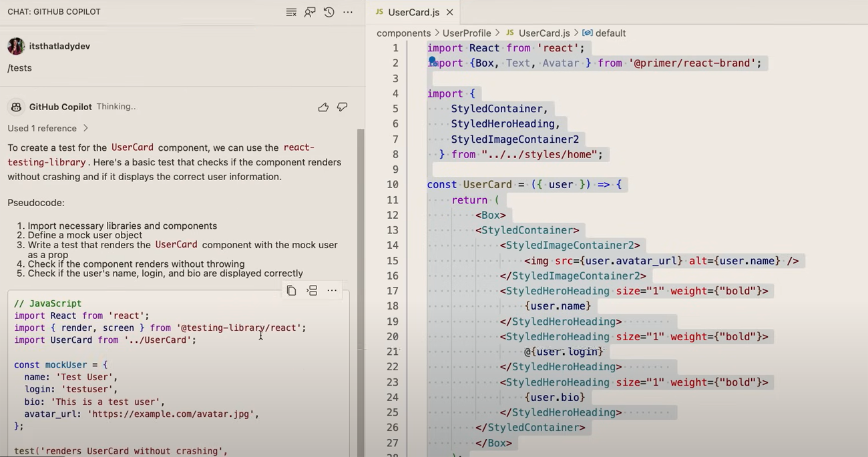Give thumbs up to Copilot response
The height and width of the screenshot is (457, 868).
click(x=323, y=107)
